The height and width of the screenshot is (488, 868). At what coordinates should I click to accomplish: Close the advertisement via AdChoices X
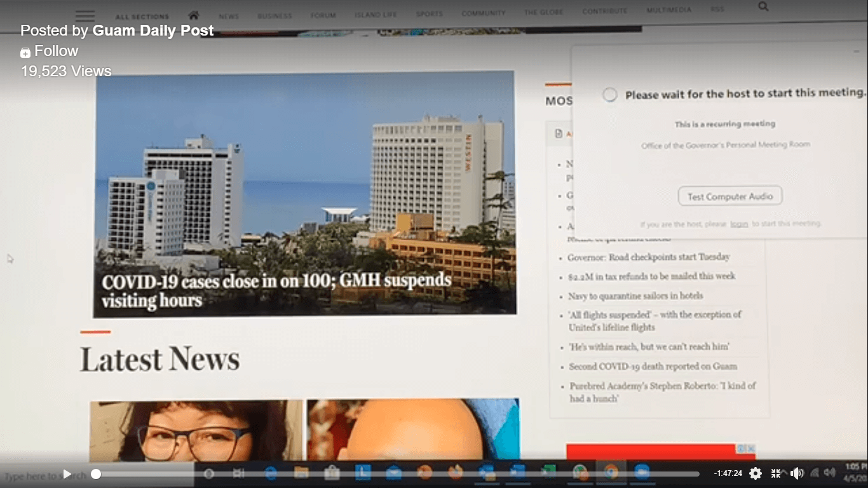tap(750, 449)
